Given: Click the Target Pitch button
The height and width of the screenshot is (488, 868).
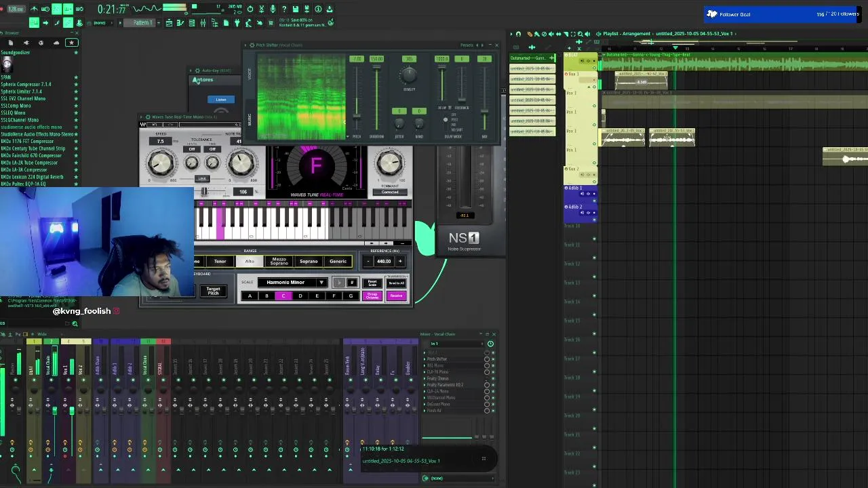Looking at the screenshot, I should (214, 291).
